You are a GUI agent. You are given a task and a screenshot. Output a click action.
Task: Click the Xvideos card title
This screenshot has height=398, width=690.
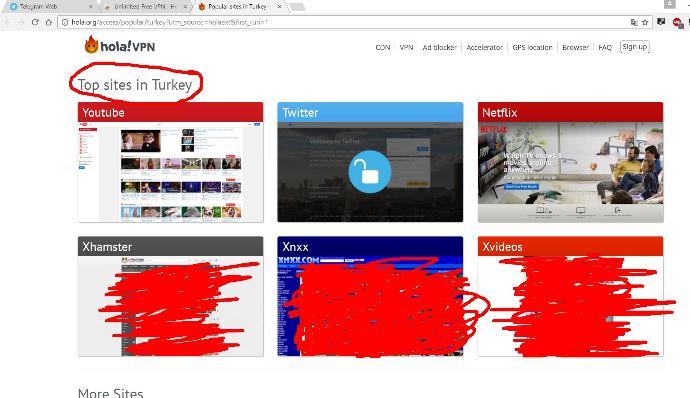(502, 247)
